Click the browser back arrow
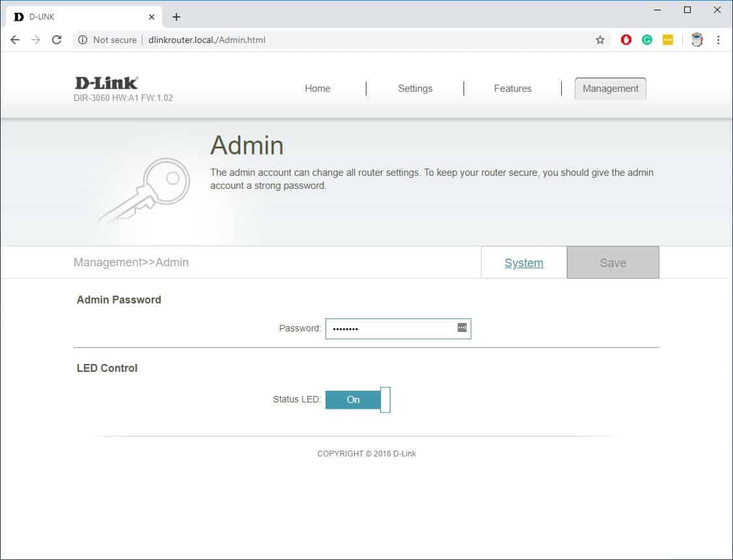The image size is (733, 560). click(x=15, y=40)
